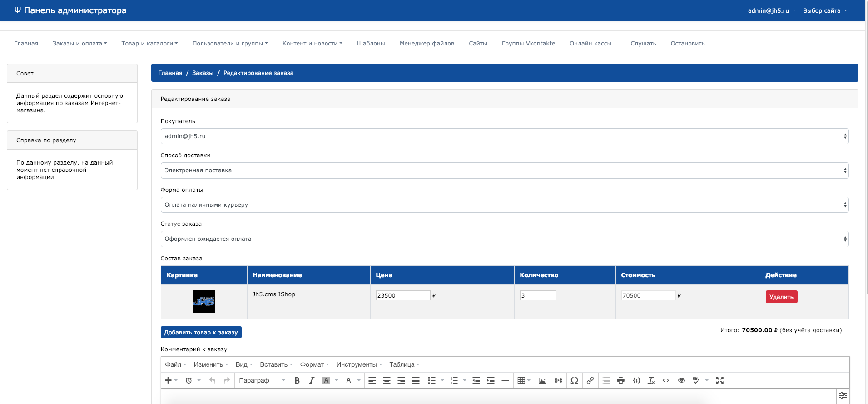Toggle spellcheck in the editor
The height and width of the screenshot is (404, 868).
(696, 380)
